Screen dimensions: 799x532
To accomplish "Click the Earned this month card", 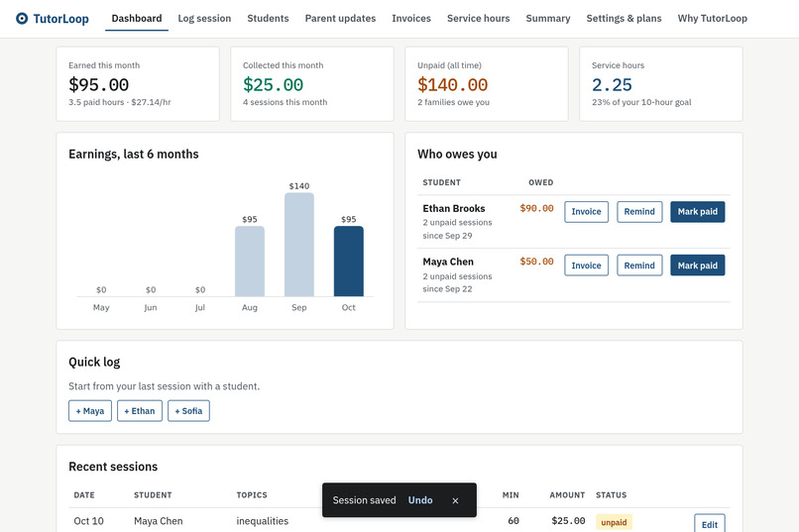I will (138, 84).
